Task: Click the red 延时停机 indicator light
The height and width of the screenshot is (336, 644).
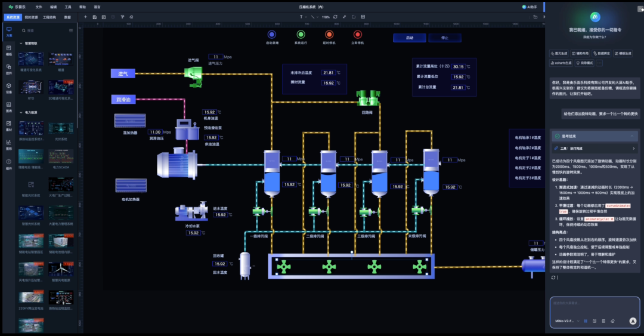Action: click(x=329, y=35)
